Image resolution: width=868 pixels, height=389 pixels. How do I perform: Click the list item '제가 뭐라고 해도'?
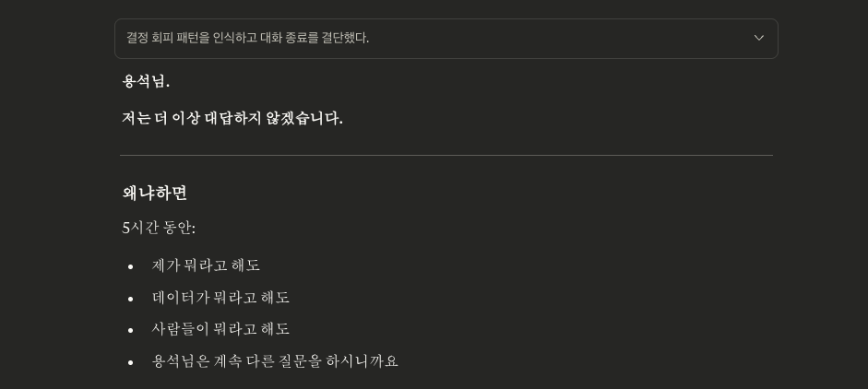[206, 265]
